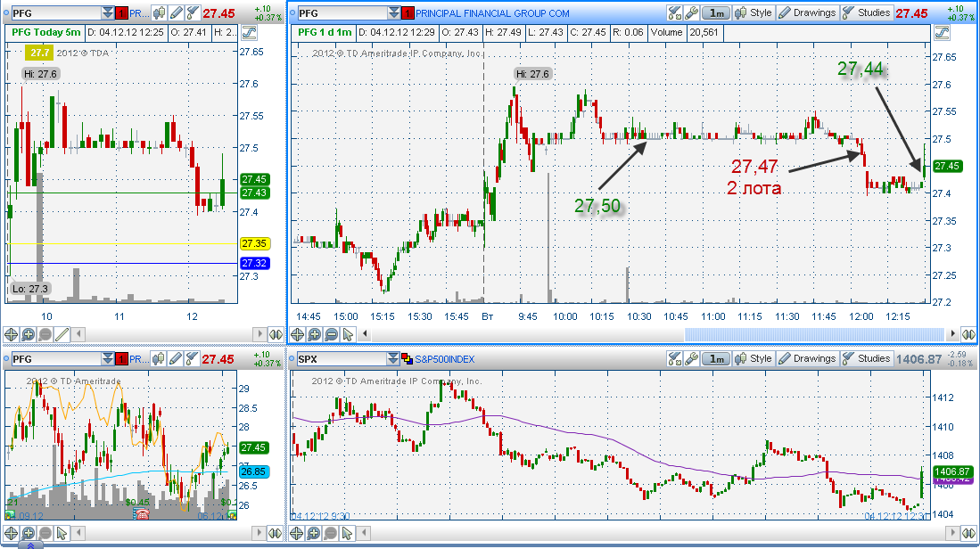980x549 pixels.
Task: Open Studies menu in SPX chart
Action: (x=866, y=358)
